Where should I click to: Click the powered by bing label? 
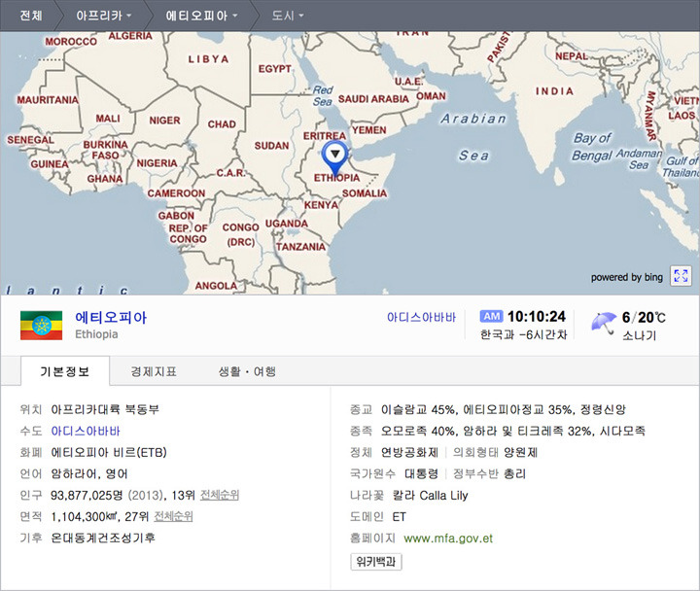click(x=626, y=277)
